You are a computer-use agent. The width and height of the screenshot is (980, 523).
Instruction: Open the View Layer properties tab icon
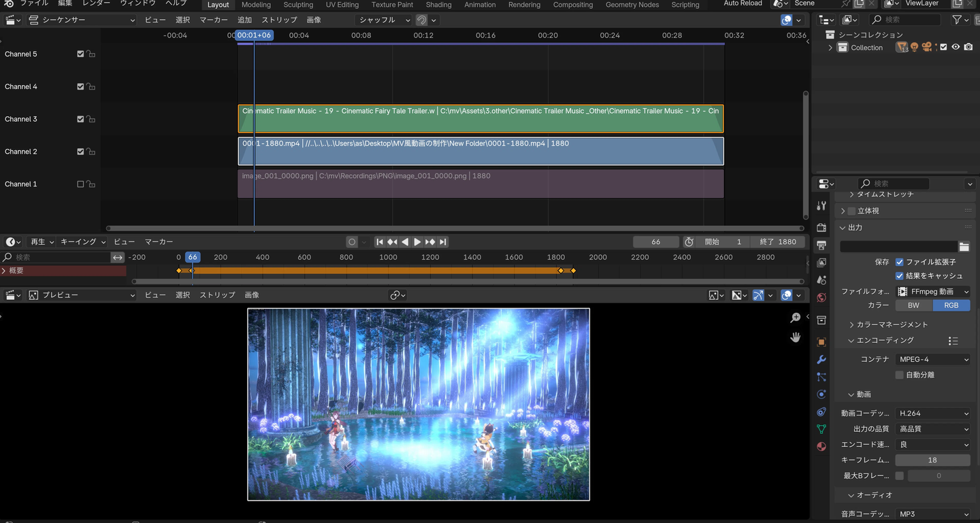tap(821, 263)
